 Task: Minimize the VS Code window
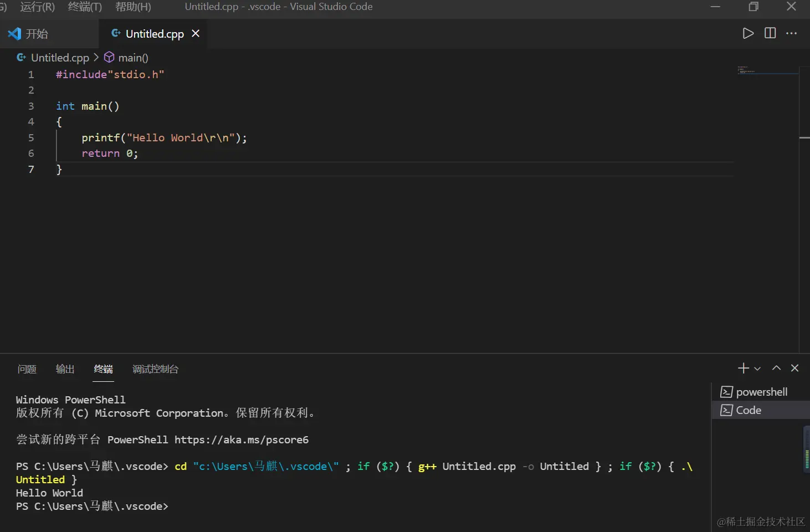click(715, 7)
